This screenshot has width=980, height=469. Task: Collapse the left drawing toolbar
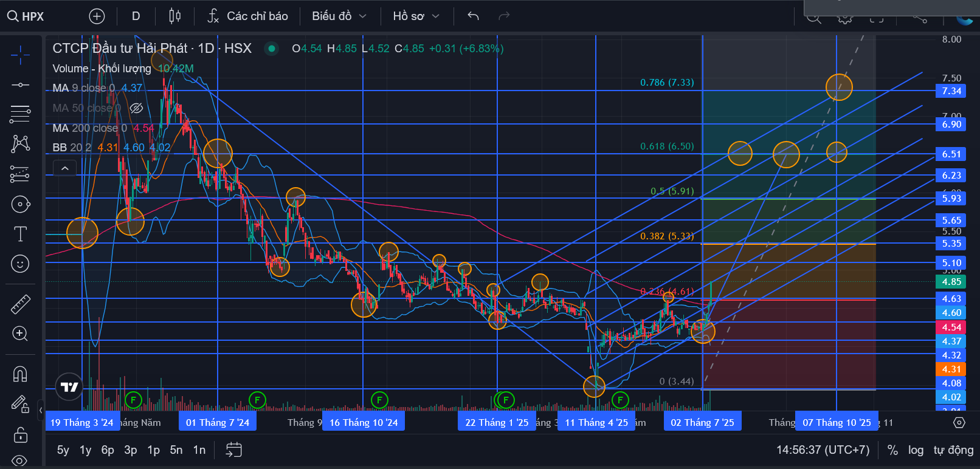point(41,410)
